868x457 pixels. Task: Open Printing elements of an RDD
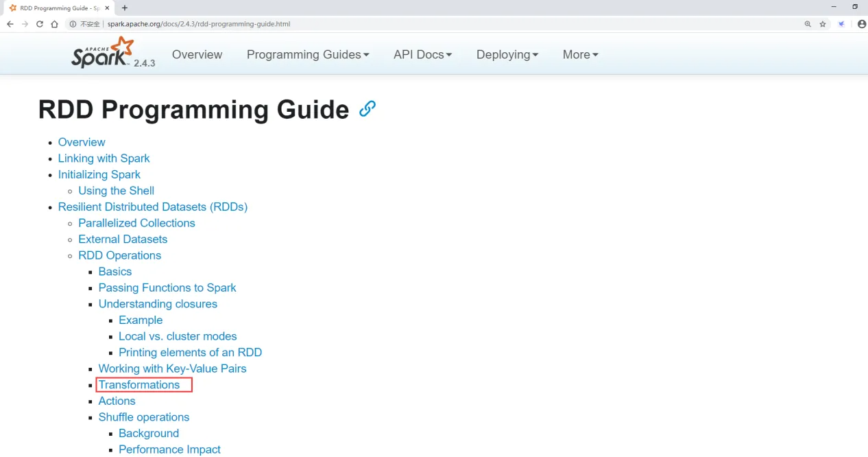[190, 353]
